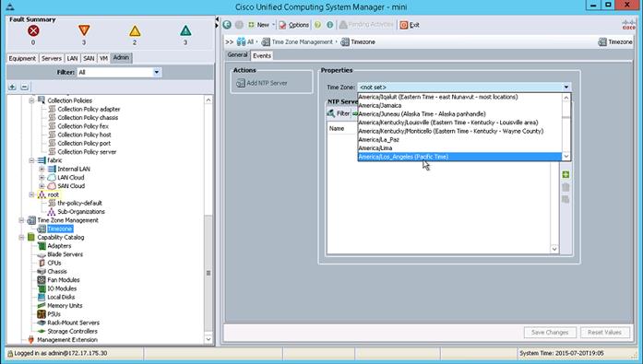Click Add NTP Server action
The width and height of the screenshot is (643, 364).
click(262, 83)
